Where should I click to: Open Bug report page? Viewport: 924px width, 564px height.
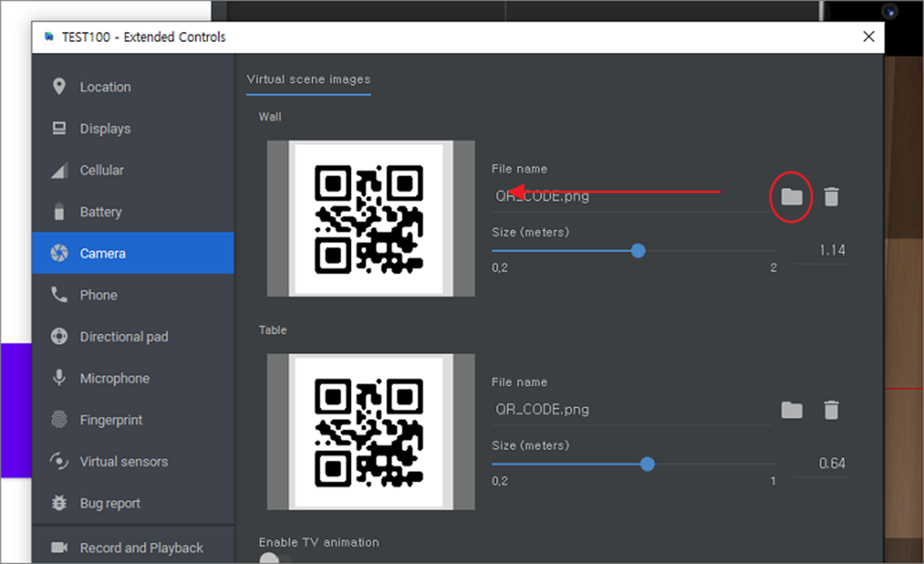[133, 503]
